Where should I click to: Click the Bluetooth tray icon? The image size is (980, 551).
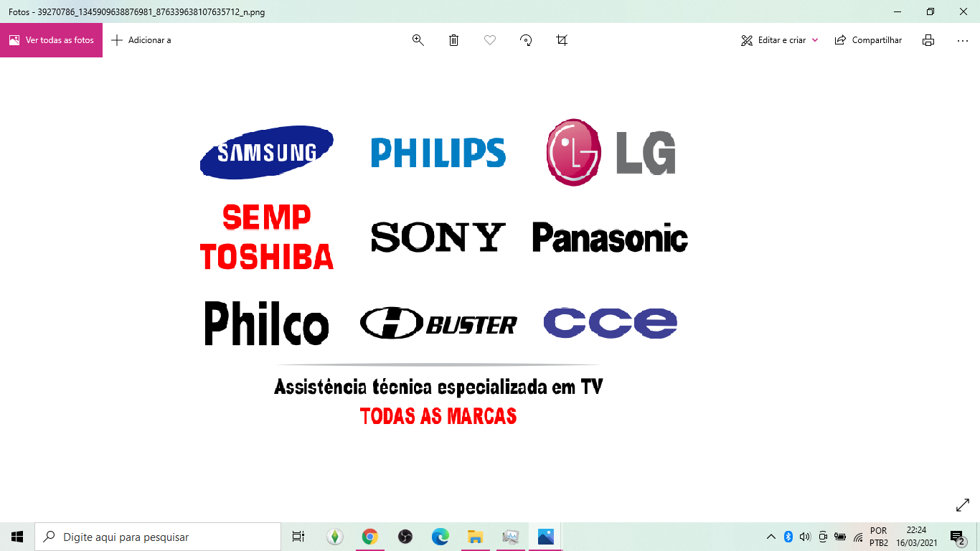(x=788, y=537)
